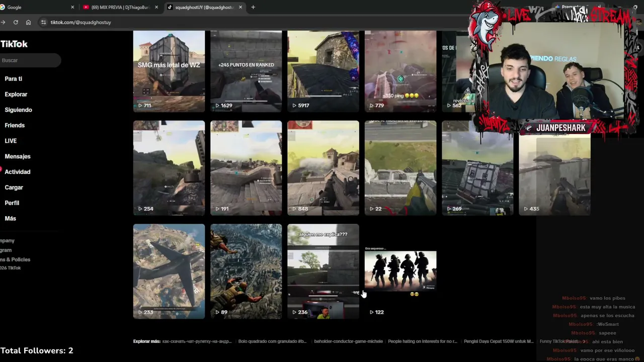Viewport: 644px width, 362px height.
Task: Click the browser home icon
Action: coord(28,22)
